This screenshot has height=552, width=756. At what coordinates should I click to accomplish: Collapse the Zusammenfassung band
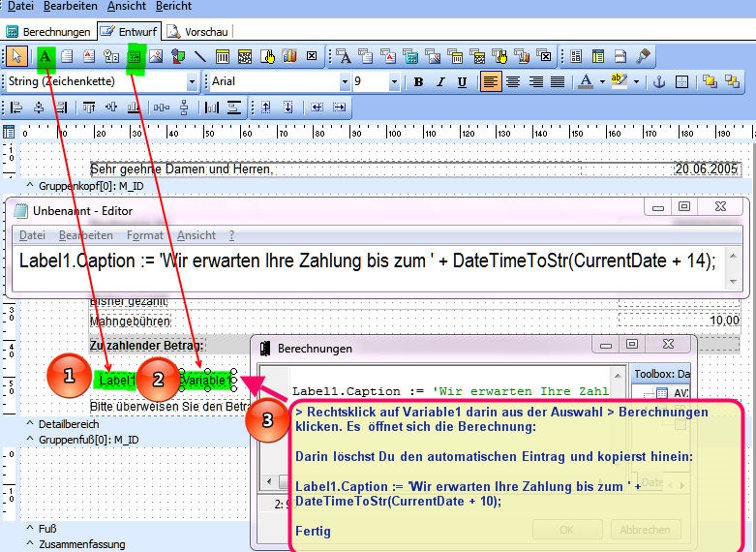(x=30, y=544)
